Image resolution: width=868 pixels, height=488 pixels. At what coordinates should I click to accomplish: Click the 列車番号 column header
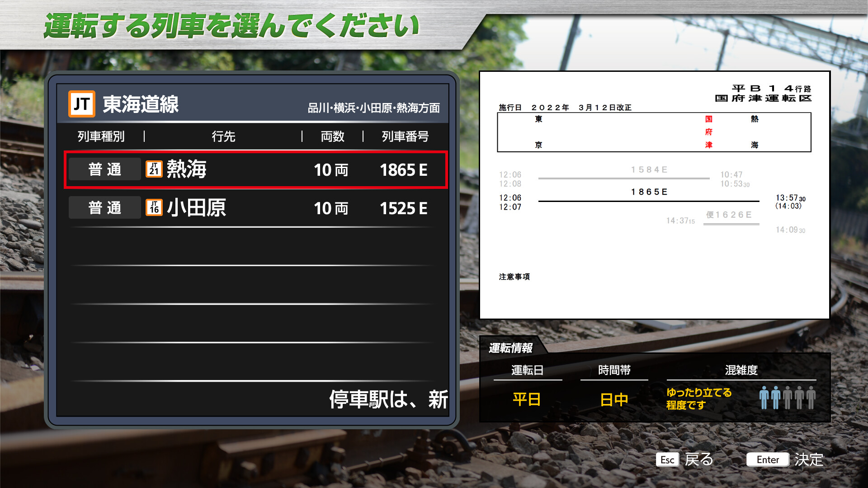[x=405, y=136]
